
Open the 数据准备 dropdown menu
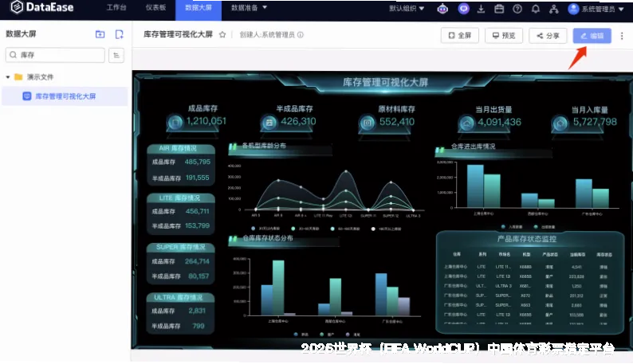coord(249,8)
